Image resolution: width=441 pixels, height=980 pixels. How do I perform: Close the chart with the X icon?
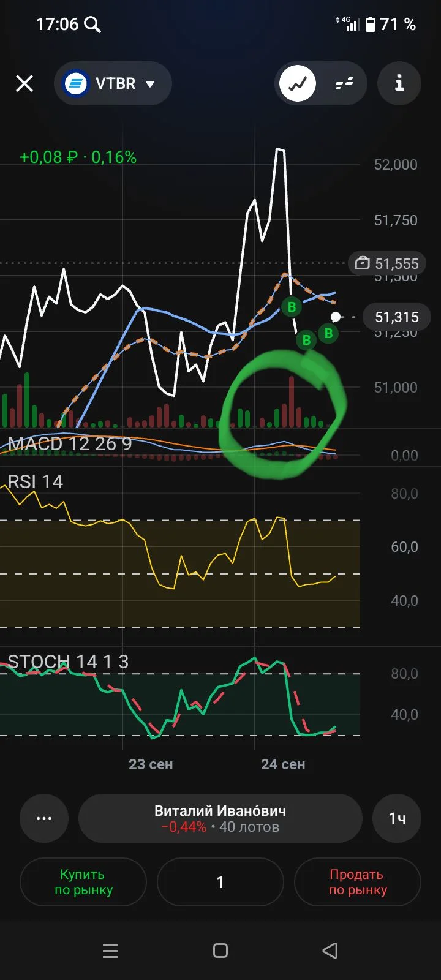pos(24,83)
